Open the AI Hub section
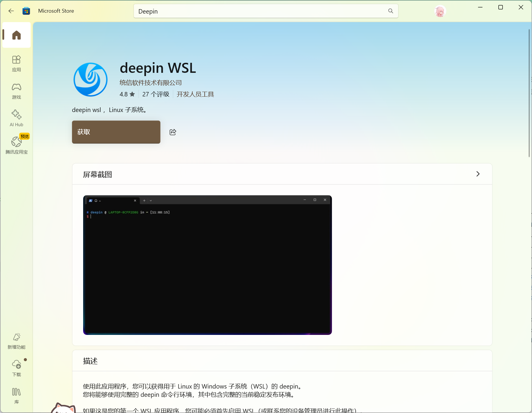This screenshot has width=532, height=413. [17, 119]
